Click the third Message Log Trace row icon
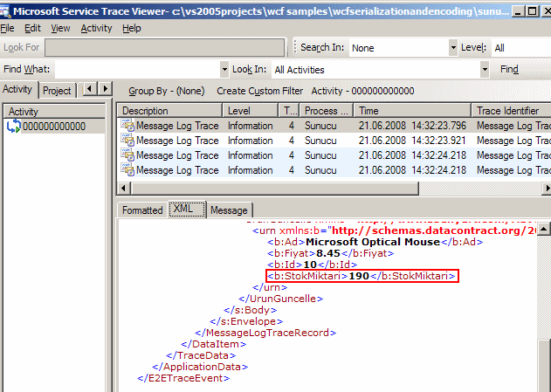Image resolution: width=551 pixels, height=392 pixels. 127,155
